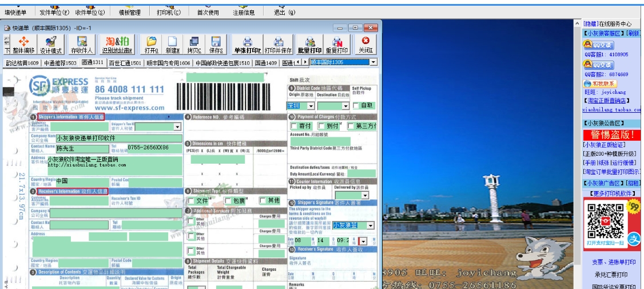Screen dimensions: 644x289
Task: Click 淘宝订单批量打印图示 link
Action: pyautogui.click(x=611, y=172)
